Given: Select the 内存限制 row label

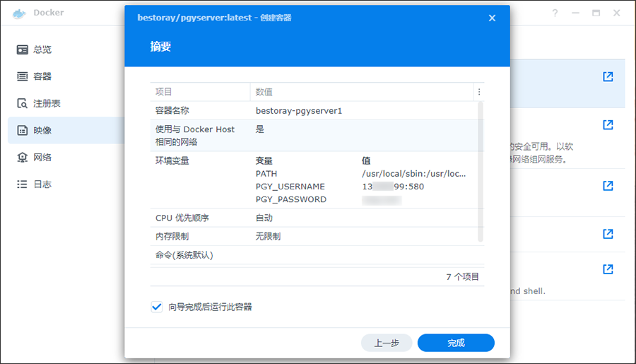Looking at the screenshot, I should [x=172, y=236].
